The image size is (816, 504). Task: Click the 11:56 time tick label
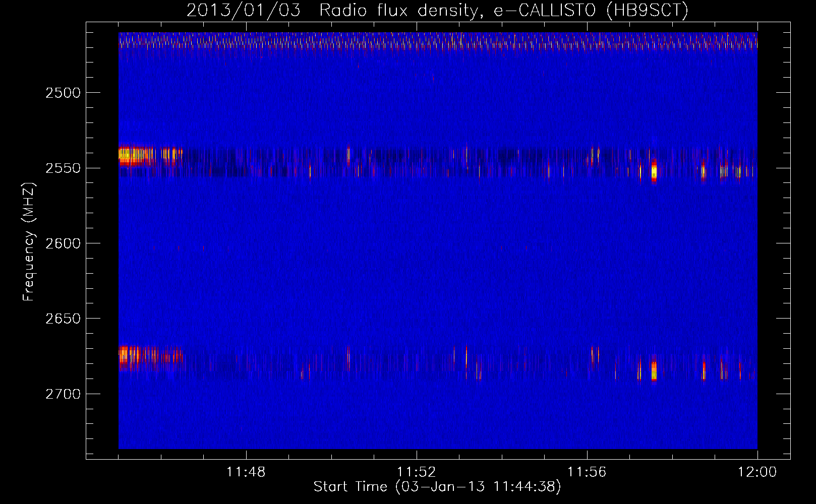tap(587, 472)
